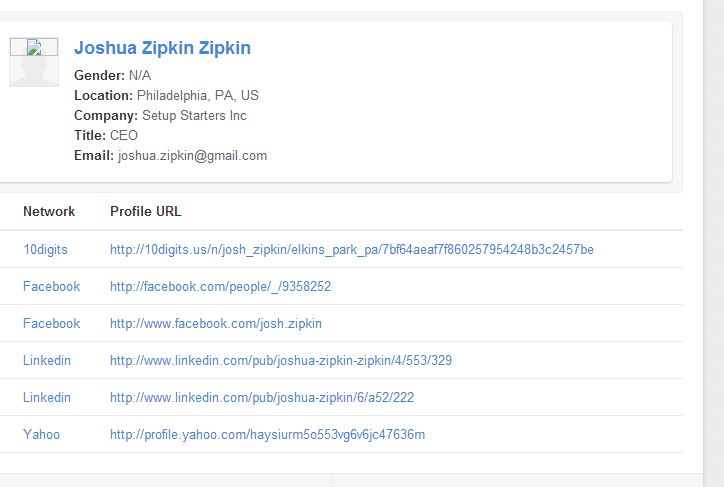Click the 10digits network link
724x487 pixels.
pyautogui.click(x=45, y=249)
